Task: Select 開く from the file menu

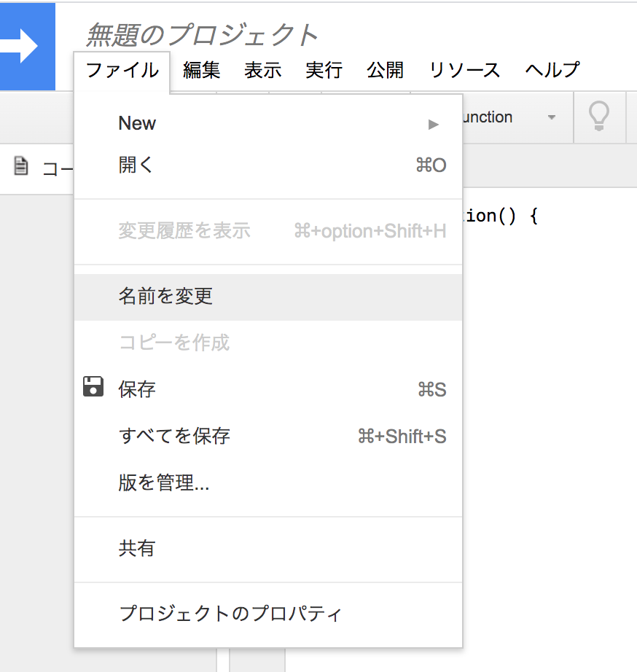Action: pyautogui.click(x=135, y=165)
